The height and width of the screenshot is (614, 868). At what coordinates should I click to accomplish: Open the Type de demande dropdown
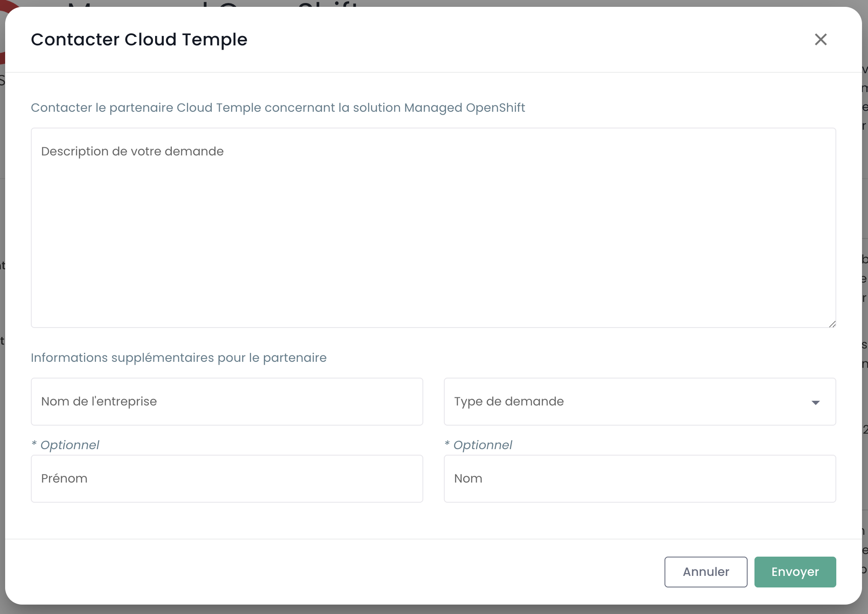click(639, 402)
